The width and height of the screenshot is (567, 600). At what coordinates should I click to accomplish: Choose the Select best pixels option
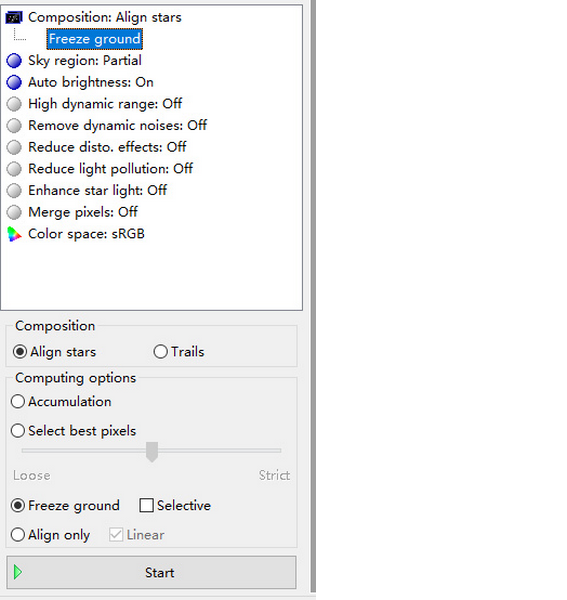[x=73, y=431]
